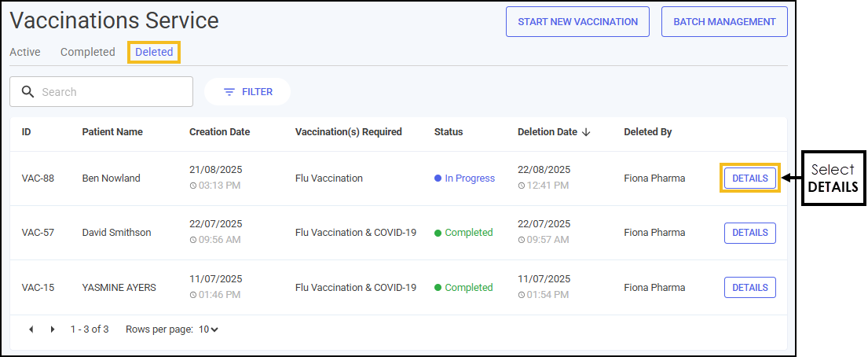
Task: Click the filter lines icon
Action: 229,92
